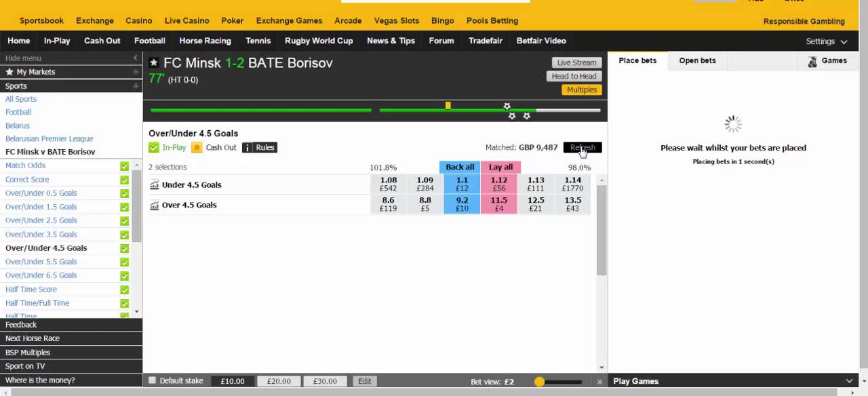This screenshot has width=868, height=396.
Task: Lay Under 4.5 Goals at 1.12
Action: pos(499,184)
